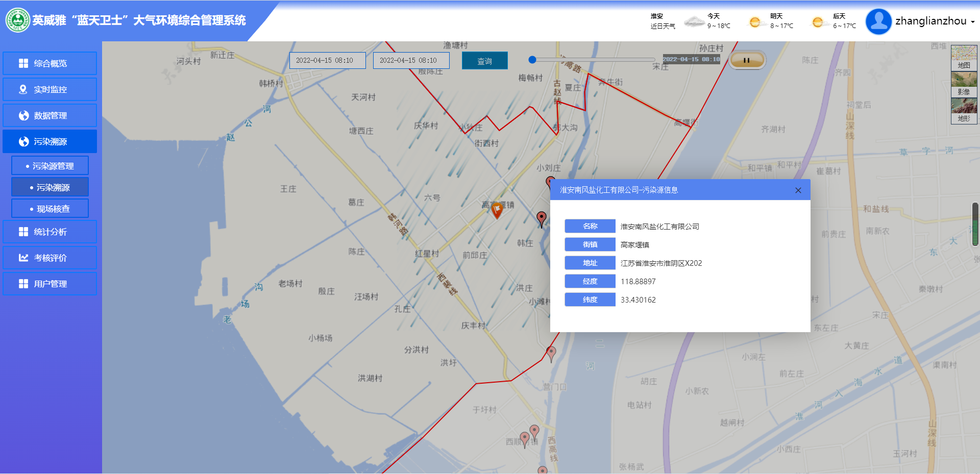Click the system title 大气环境综合管理系统
Image resolution: width=980 pixels, height=474 pixels.
(189, 20)
